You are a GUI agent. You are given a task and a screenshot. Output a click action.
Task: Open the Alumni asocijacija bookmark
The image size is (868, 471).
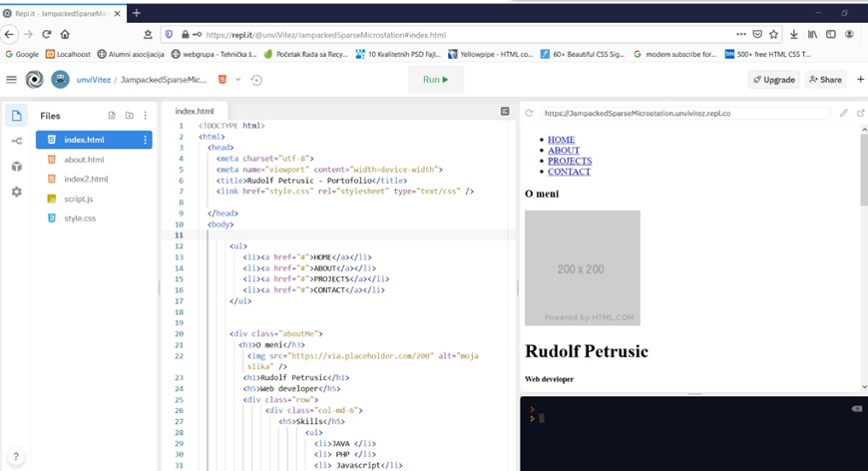click(131, 54)
